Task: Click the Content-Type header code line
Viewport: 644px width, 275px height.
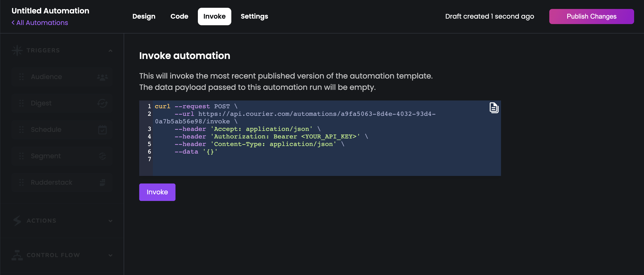Action: (x=260, y=144)
